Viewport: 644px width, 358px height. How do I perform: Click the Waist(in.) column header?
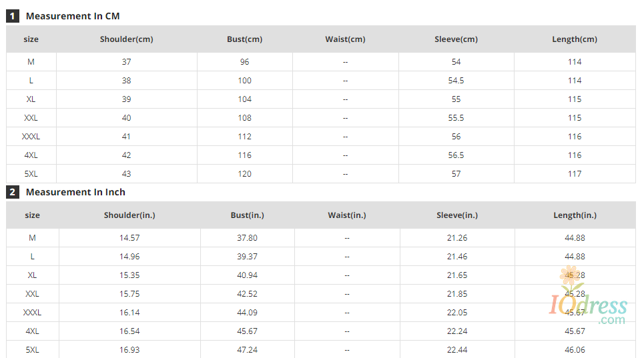point(346,215)
